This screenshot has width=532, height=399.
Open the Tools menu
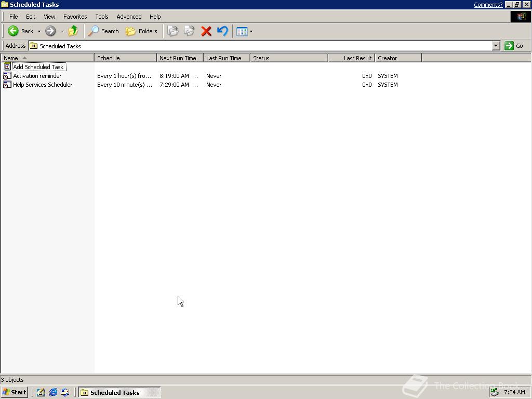101,17
